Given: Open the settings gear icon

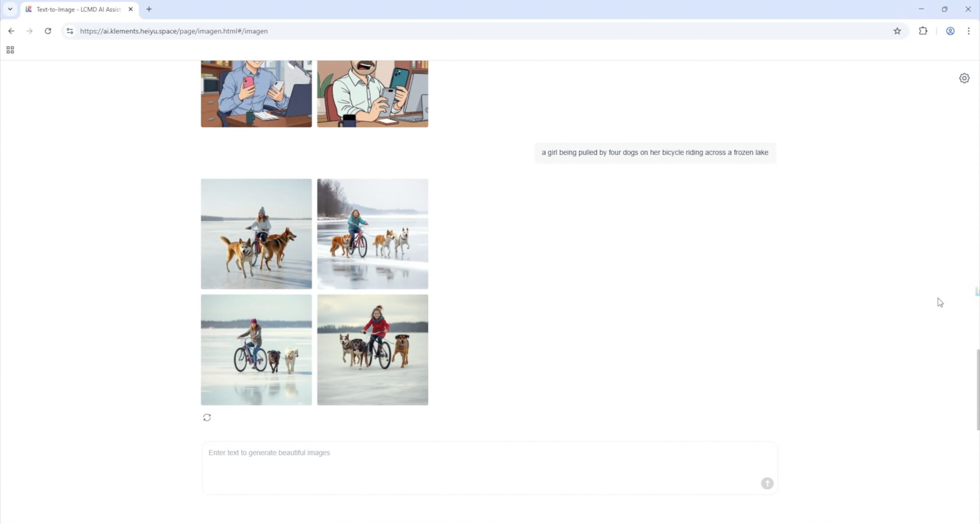Looking at the screenshot, I should (964, 78).
